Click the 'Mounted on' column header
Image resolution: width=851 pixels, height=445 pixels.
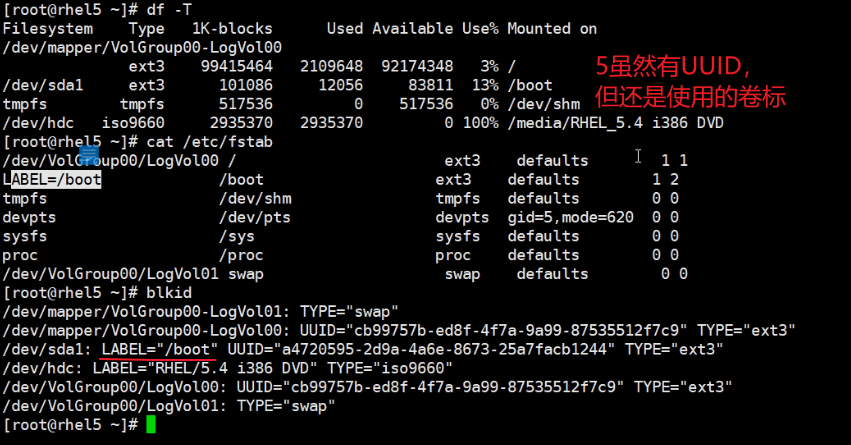[552, 28]
